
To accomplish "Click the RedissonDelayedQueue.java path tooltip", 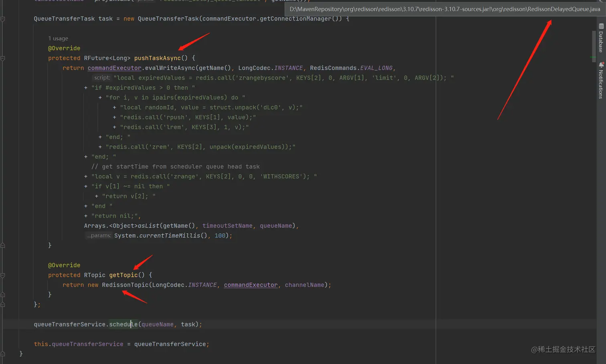I will click(x=445, y=9).
